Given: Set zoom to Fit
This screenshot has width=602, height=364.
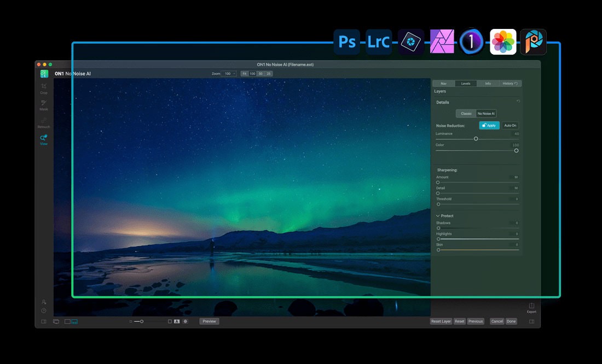Looking at the screenshot, I should click(245, 74).
